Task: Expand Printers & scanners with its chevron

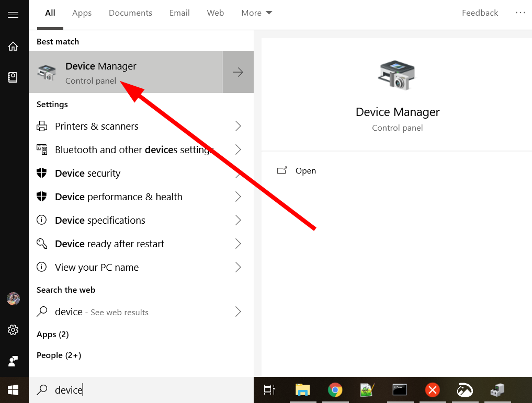Action: click(x=238, y=126)
